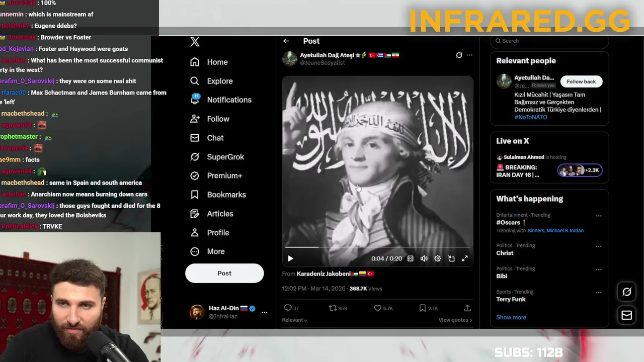This screenshot has height=362, width=644.
Task: Open account switcher dots beside Haz Al-Din
Action: (x=264, y=312)
